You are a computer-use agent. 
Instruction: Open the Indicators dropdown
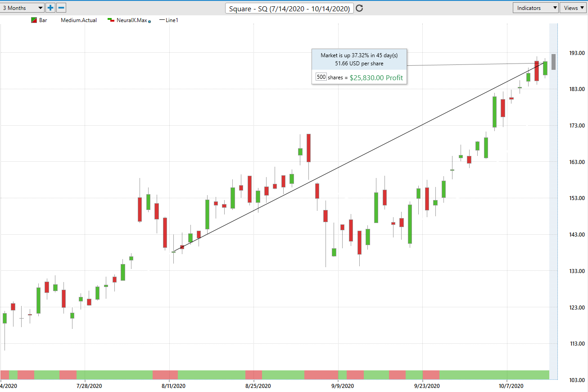coord(536,8)
